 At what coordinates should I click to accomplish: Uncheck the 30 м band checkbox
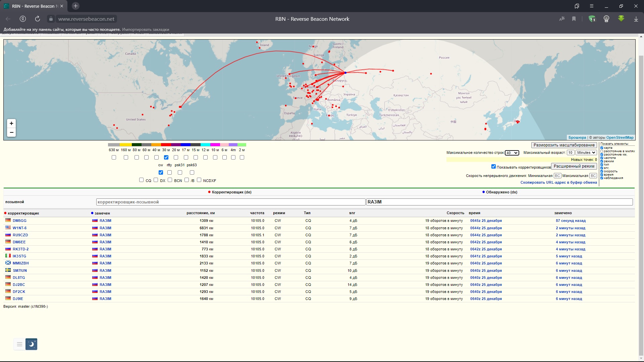point(166,157)
